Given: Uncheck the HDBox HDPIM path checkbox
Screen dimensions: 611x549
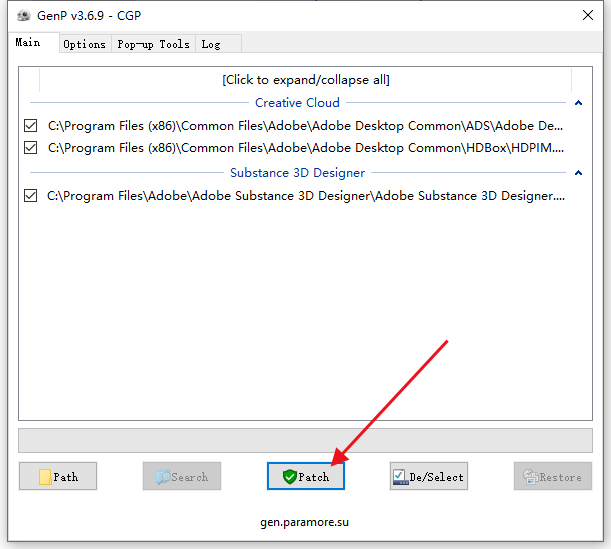Looking at the screenshot, I should click(30, 148).
